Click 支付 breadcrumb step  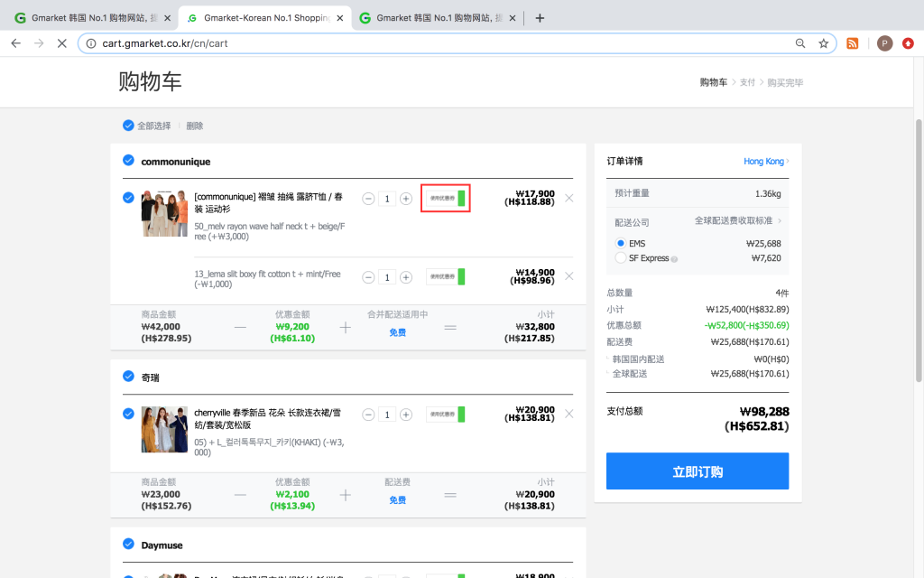(x=747, y=82)
